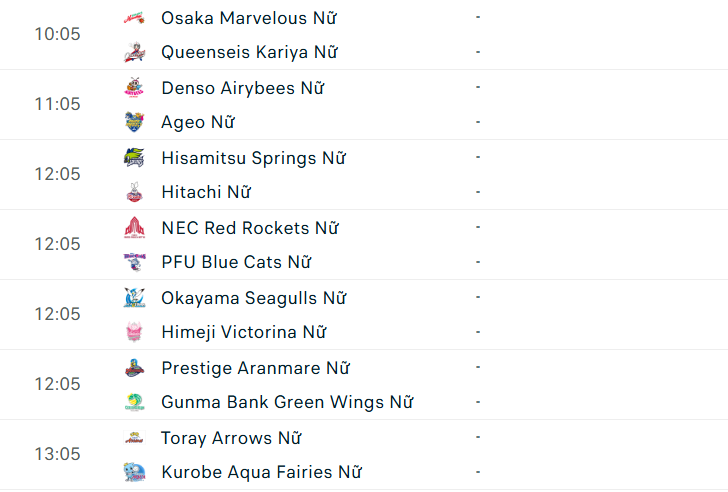
Task: Select the Toray Arrows Nữ team name
Action: click(231, 438)
